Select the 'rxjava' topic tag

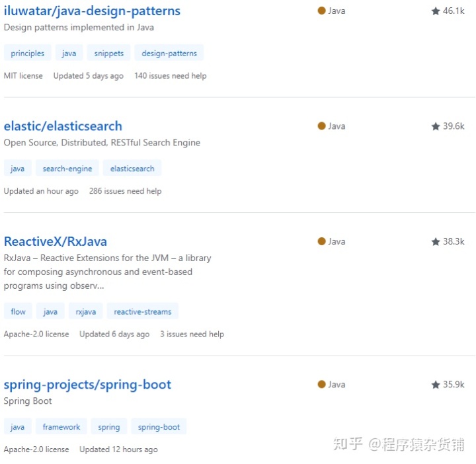(86, 311)
